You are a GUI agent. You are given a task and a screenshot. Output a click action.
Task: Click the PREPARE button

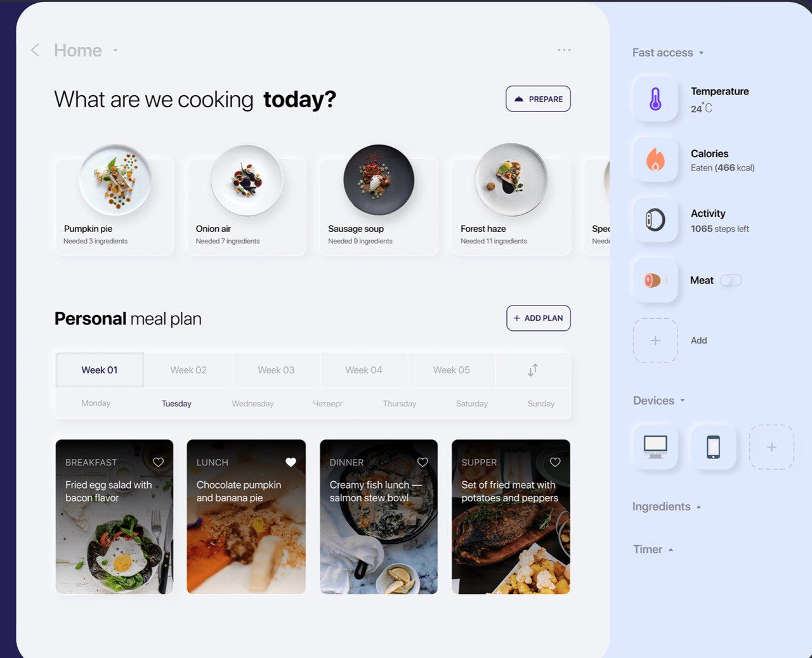pyautogui.click(x=538, y=99)
